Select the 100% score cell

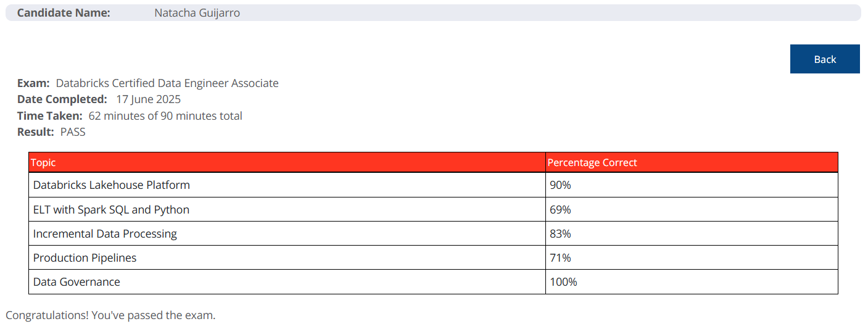point(692,282)
